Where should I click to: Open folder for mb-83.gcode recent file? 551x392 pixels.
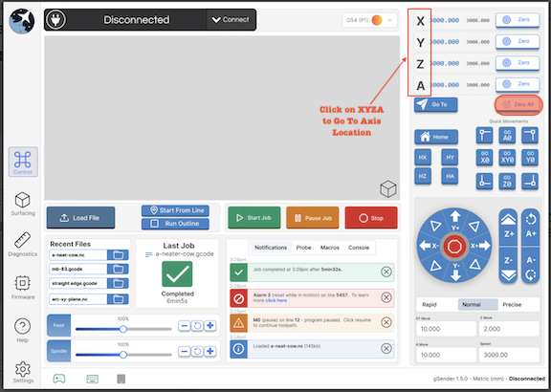pos(118,269)
